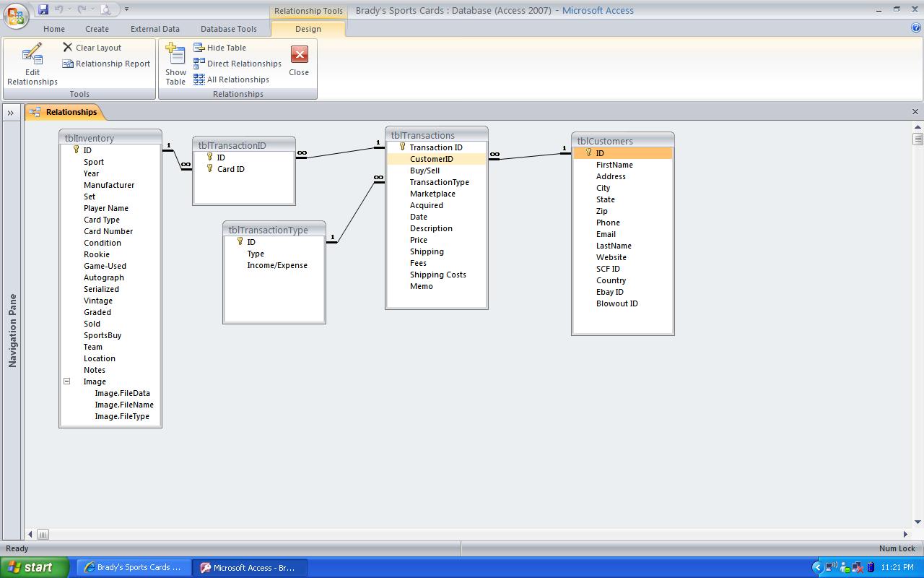Image resolution: width=924 pixels, height=578 pixels.
Task: Select the Ebay ID field in tblCustomers
Action: tap(623, 292)
